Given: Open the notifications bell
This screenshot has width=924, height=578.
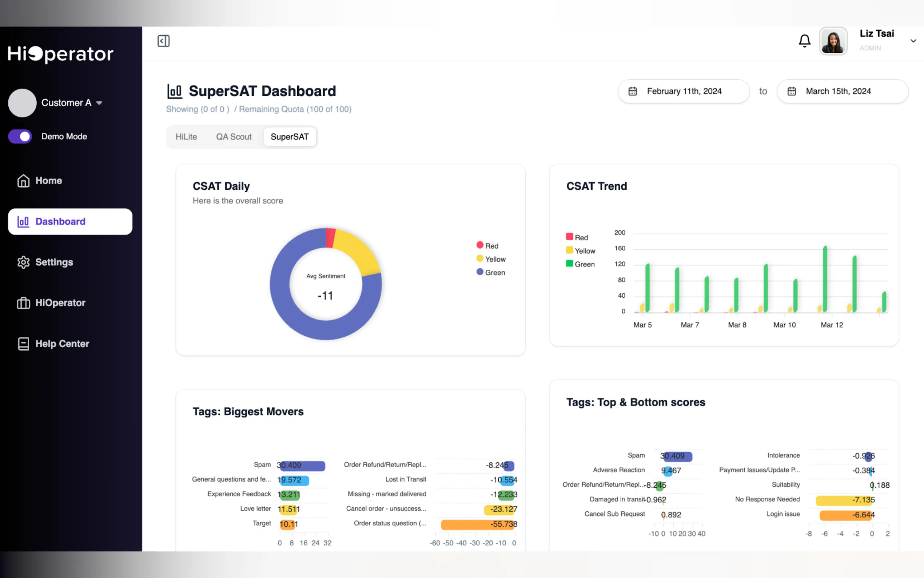Looking at the screenshot, I should coord(804,40).
